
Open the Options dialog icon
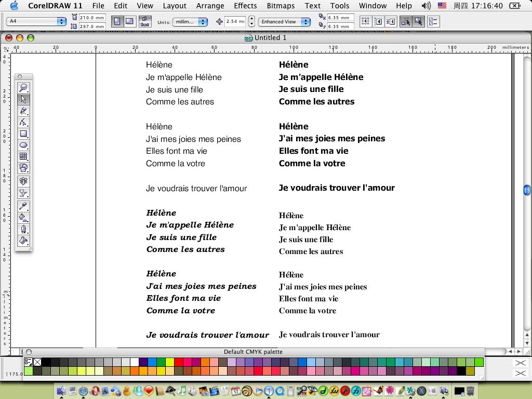433,21
